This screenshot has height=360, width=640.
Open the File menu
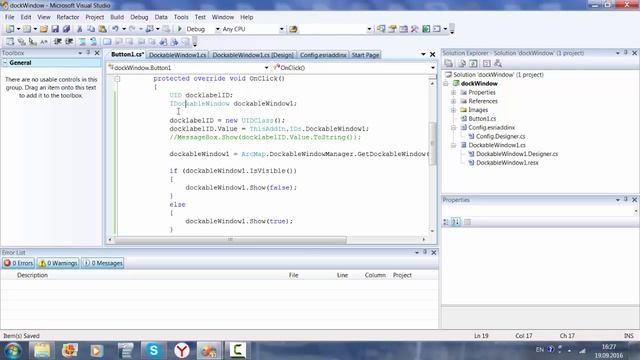point(9,17)
